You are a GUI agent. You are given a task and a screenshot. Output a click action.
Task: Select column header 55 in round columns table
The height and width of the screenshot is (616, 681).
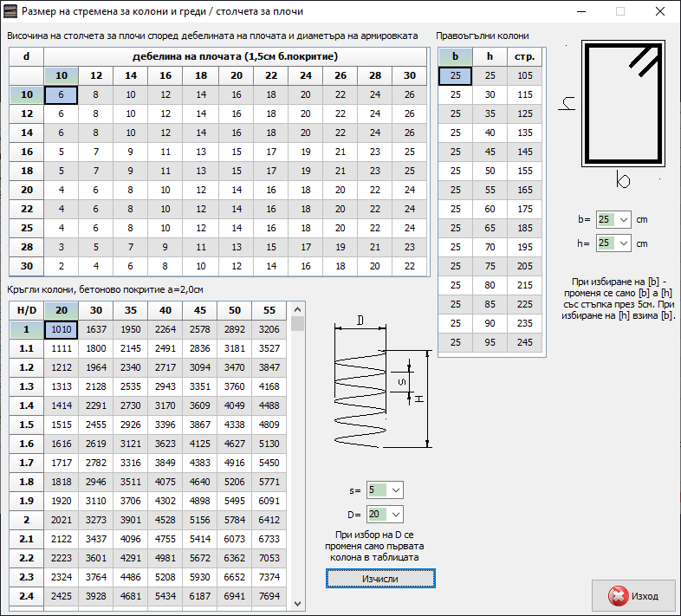(269, 309)
